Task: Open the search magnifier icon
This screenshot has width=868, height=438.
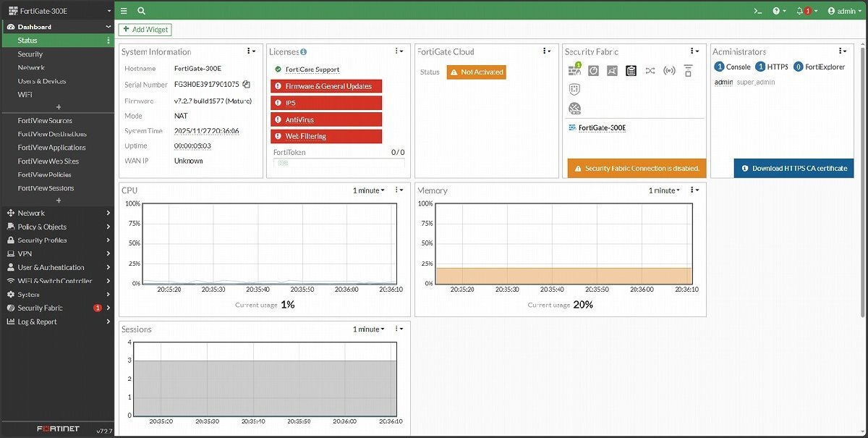Action: point(141,11)
